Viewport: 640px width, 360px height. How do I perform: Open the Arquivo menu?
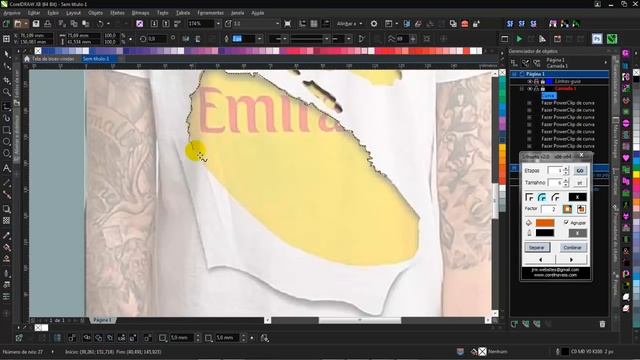click(12, 13)
